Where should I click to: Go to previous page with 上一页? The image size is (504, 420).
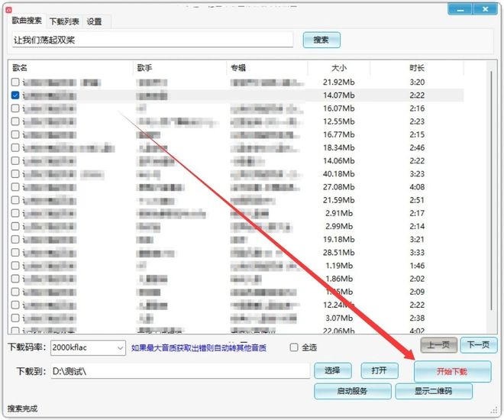pyautogui.click(x=439, y=345)
